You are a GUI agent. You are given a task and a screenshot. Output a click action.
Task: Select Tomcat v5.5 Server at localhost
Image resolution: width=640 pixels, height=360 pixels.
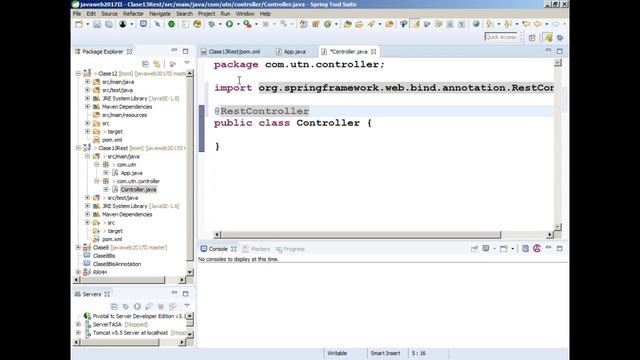130,333
